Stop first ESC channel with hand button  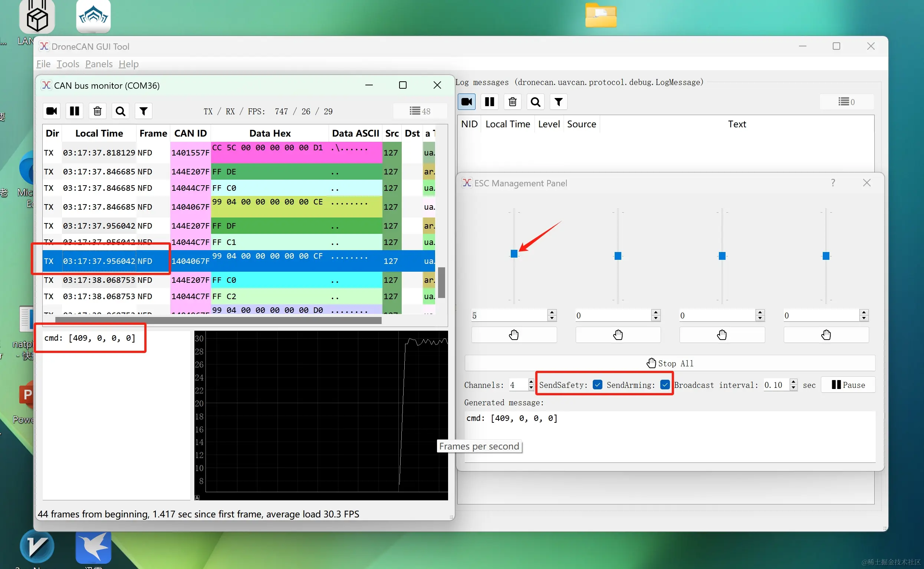(x=514, y=334)
